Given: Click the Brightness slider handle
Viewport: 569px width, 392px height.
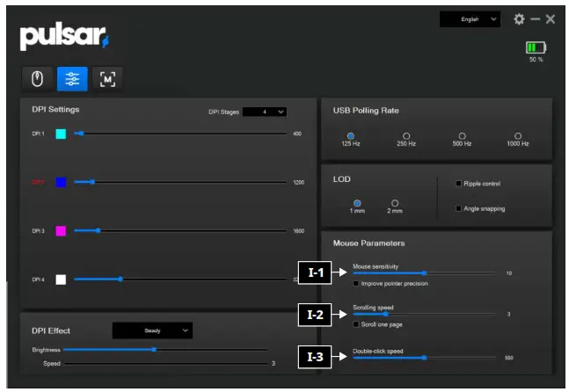Looking at the screenshot, I should click(x=154, y=350).
